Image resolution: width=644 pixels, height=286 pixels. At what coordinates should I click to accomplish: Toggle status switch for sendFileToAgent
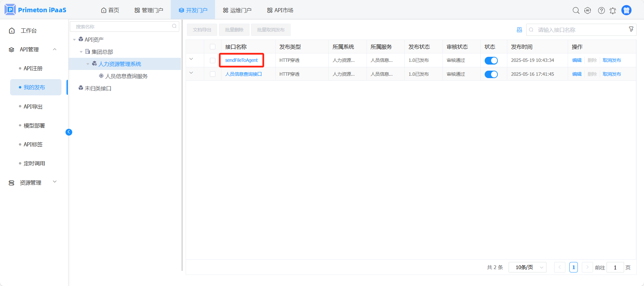[491, 61]
